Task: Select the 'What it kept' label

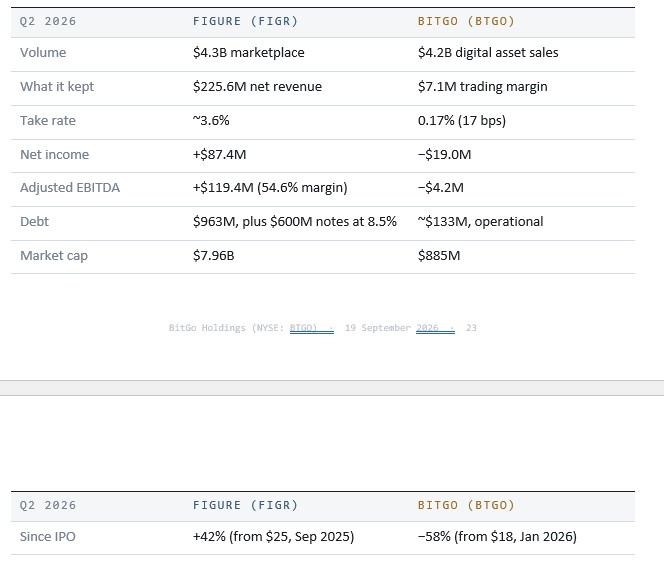Action: click(x=57, y=86)
